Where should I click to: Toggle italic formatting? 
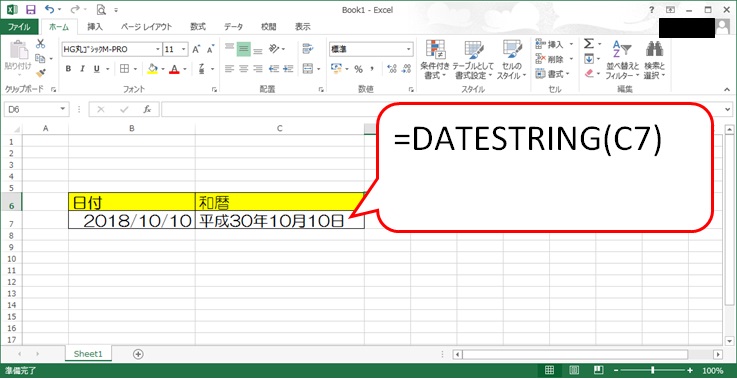coord(82,69)
